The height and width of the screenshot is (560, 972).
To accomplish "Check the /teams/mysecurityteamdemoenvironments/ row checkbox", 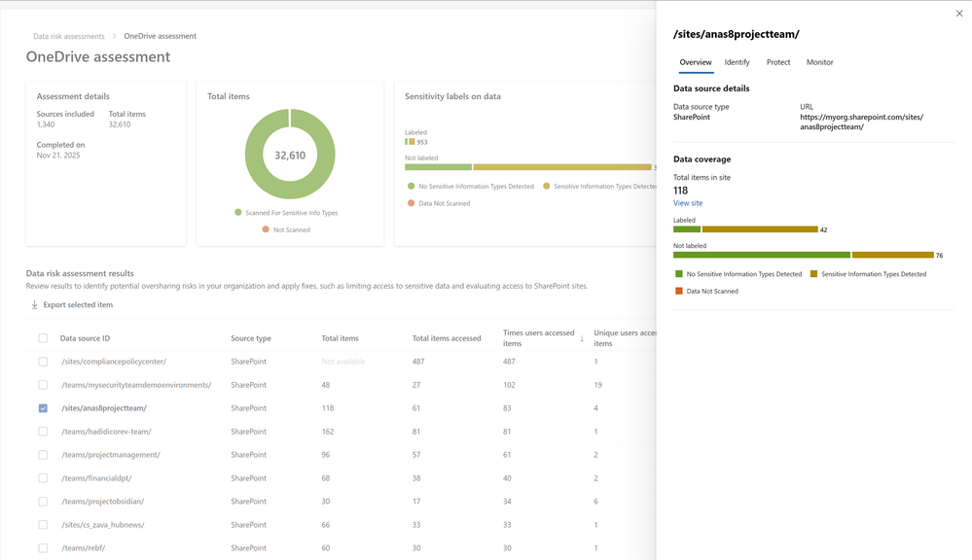I will pyautogui.click(x=43, y=385).
